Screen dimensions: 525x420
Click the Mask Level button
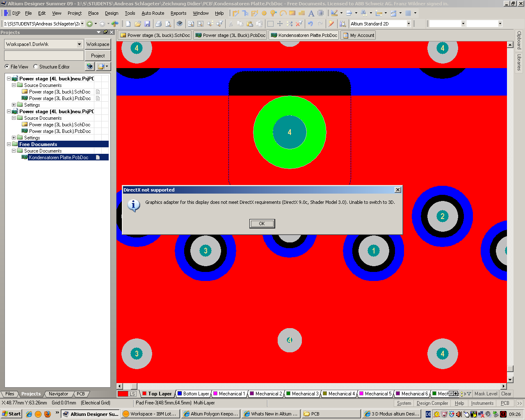[486, 394]
